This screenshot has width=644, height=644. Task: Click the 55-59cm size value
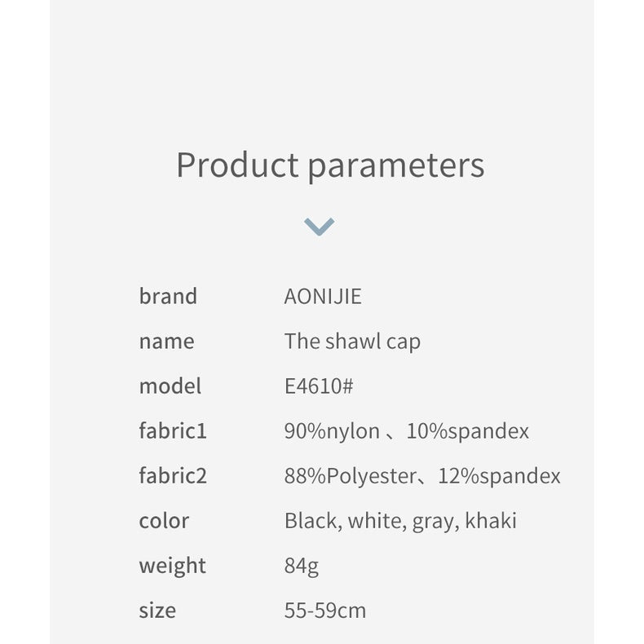pos(325,610)
